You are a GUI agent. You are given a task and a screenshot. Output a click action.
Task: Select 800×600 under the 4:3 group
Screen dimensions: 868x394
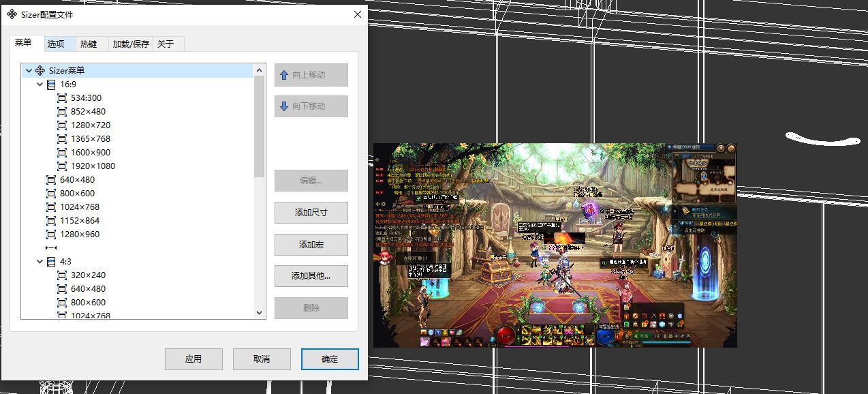pyautogui.click(x=88, y=303)
